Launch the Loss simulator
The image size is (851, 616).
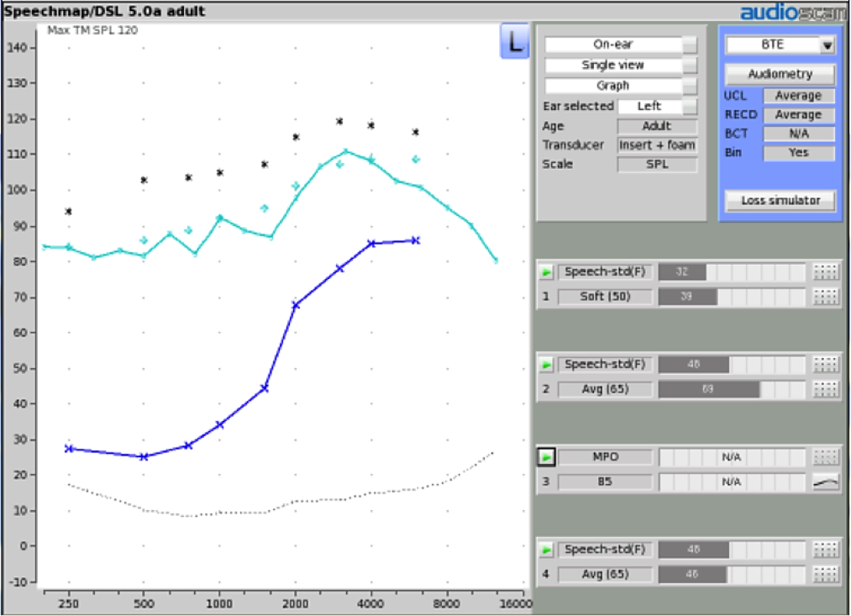pyautogui.click(x=780, y=201)
